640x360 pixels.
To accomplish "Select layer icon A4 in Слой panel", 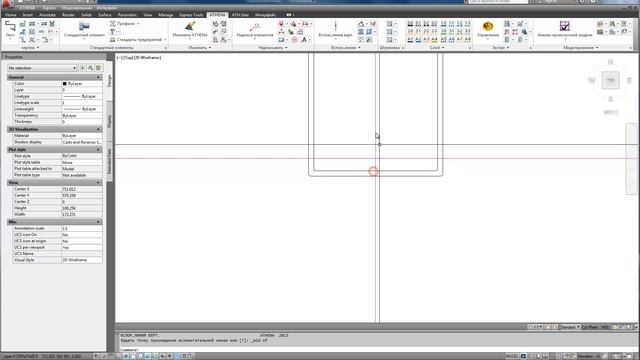I will [x=434, y=39].
